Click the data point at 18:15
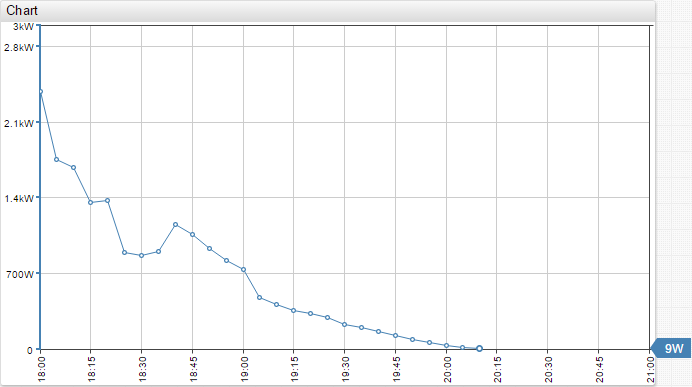Viewport: 692px width, 387px height. click(90, 203)
